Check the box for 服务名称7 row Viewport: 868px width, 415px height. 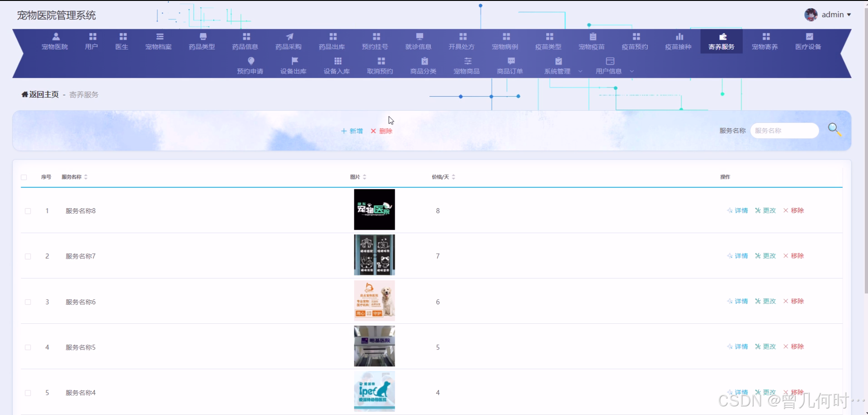[x=28, y=256]
